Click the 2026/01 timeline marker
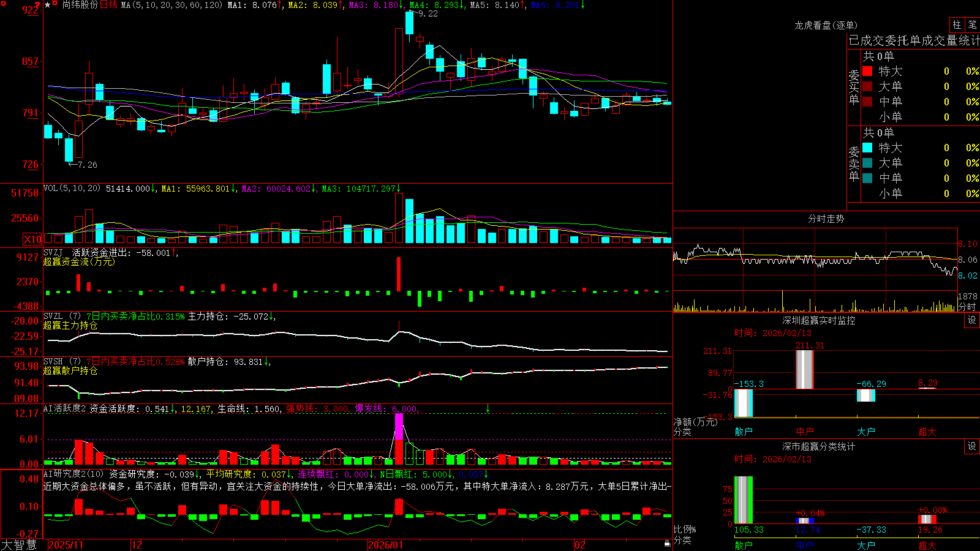This screenshot has height=551, width=980. coord(385,545)
